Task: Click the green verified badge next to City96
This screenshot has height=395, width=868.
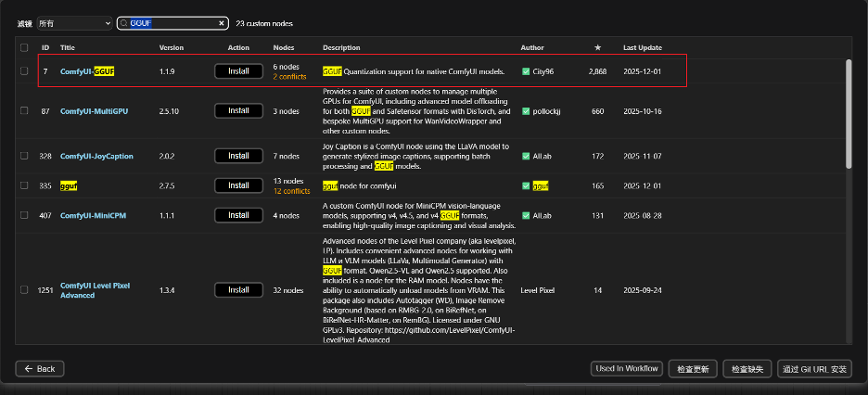Action: pos(526,70)
